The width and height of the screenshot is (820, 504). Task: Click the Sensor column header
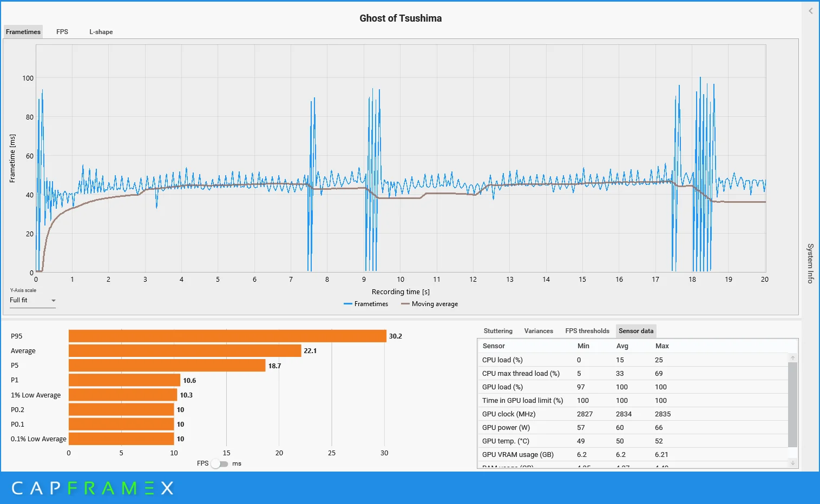point(494,346)
